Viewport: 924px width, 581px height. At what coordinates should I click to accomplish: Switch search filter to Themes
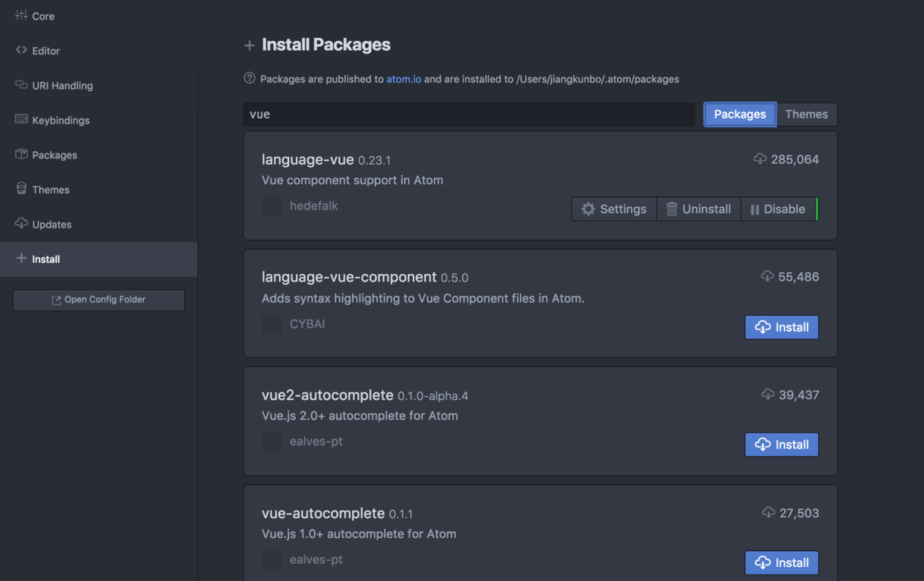(806, 114)
